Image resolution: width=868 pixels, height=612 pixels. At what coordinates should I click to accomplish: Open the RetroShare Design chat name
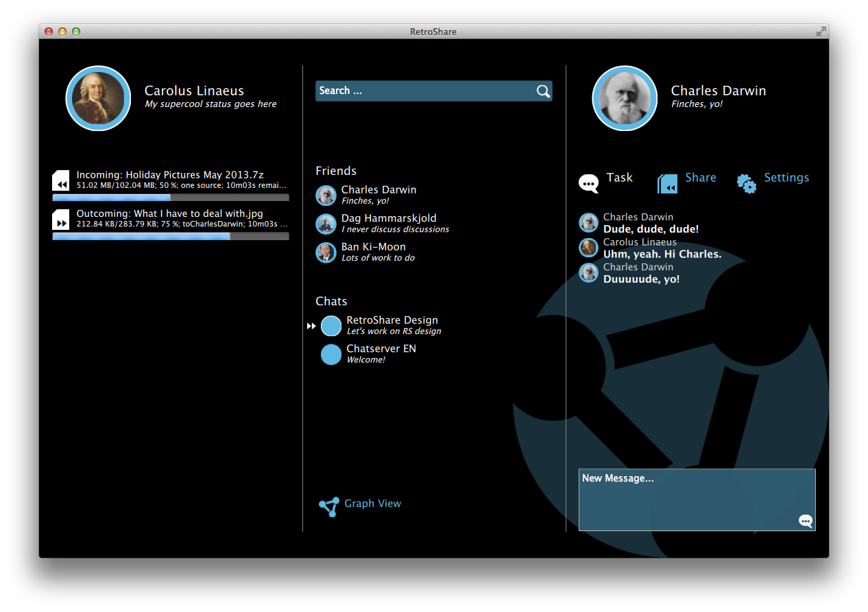coord(392,320)
